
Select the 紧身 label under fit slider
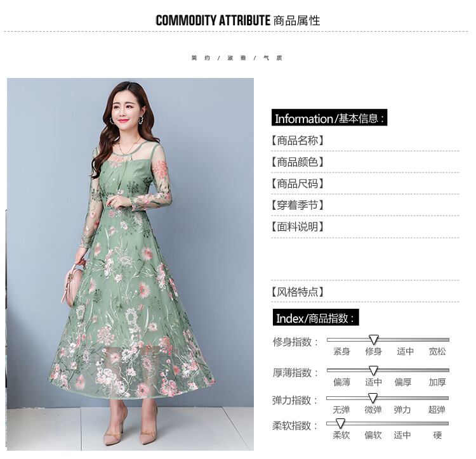[x=342, y=352]
